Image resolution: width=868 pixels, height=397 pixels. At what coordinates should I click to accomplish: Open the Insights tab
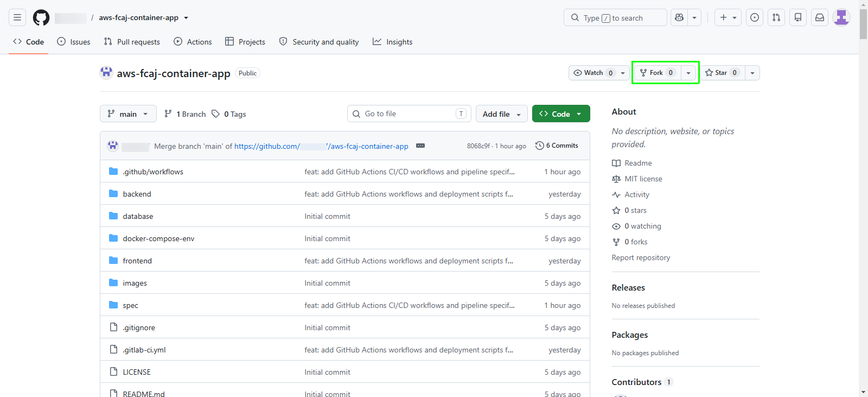pyautogui.click(x=392, y=42)
